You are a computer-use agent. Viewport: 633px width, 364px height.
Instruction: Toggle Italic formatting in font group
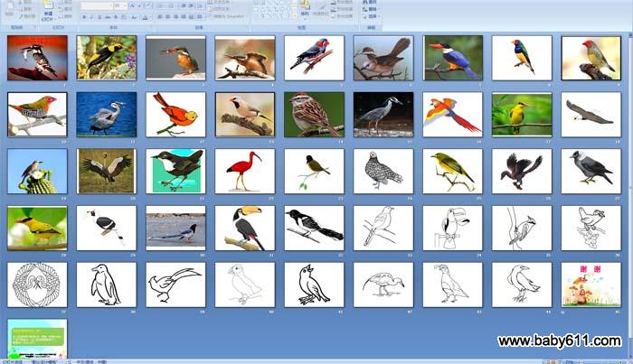92,17
